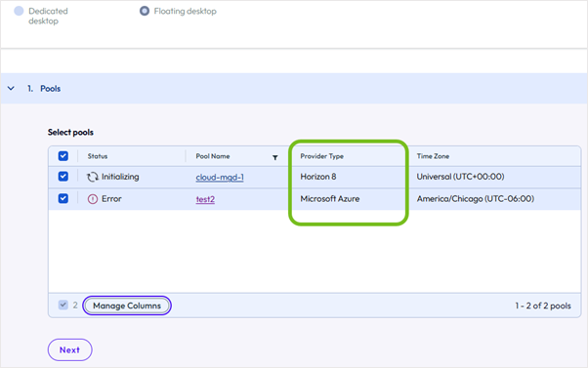588x368 pixels.
Task: Sort by the Time Zone column header
Action: point(433,156)
